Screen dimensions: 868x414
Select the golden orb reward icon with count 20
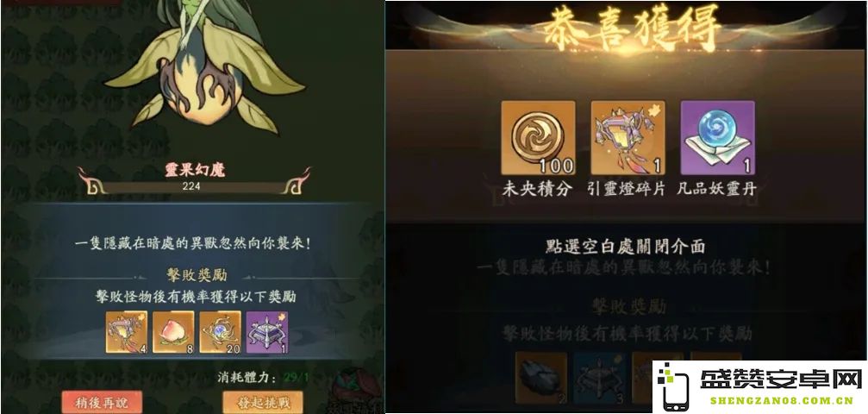tap(221, 332)
